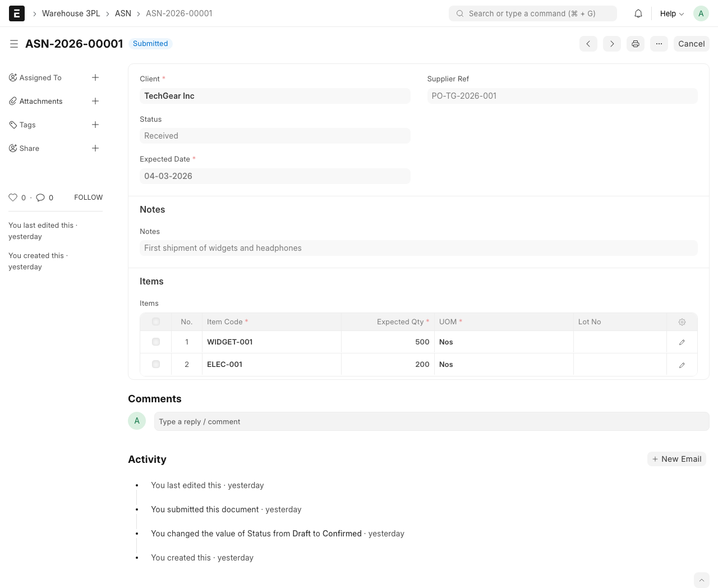Open Warehouse 3PL from the breadcrumb
Screen dimensions: 718x588
[71, 13]
